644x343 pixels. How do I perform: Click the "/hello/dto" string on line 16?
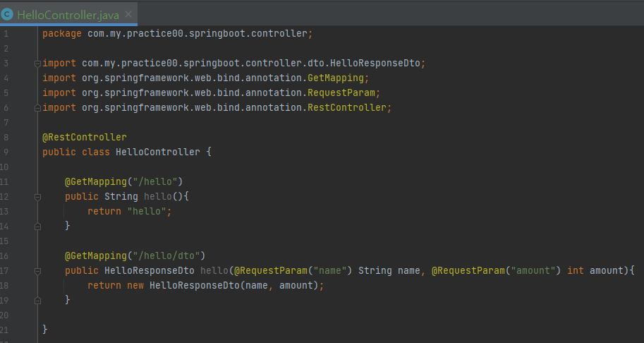click(166, 255)
